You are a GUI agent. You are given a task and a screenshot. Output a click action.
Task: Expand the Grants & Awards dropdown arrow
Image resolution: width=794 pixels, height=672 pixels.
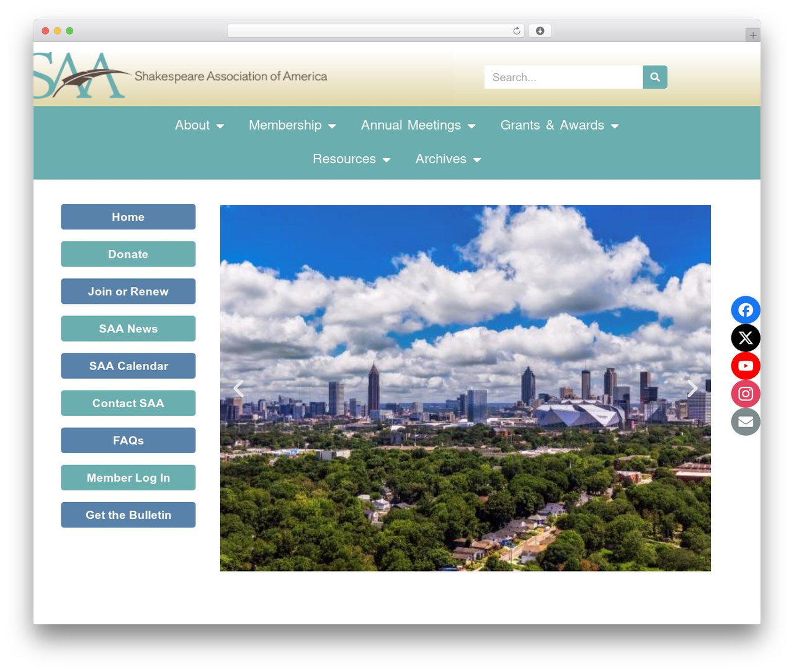615,126
